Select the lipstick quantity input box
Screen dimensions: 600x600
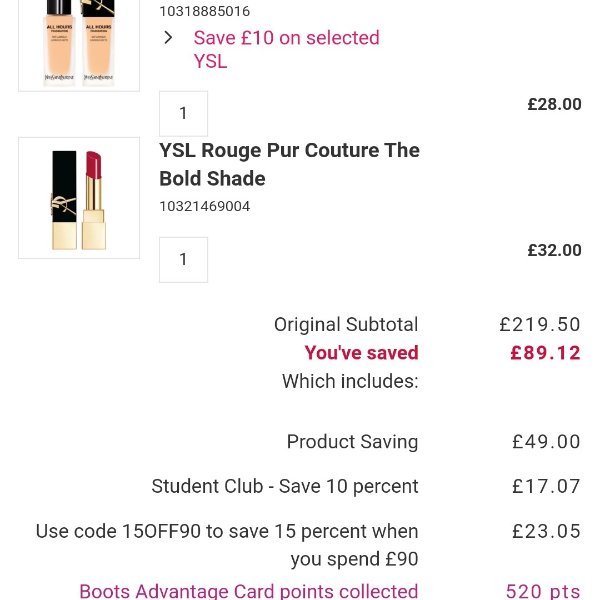tap(183, 260)
